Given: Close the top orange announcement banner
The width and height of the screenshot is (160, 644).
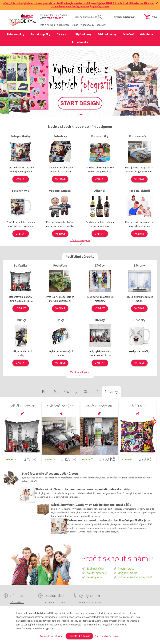Looking at the screenshot, I should click(x=157, y=3).
